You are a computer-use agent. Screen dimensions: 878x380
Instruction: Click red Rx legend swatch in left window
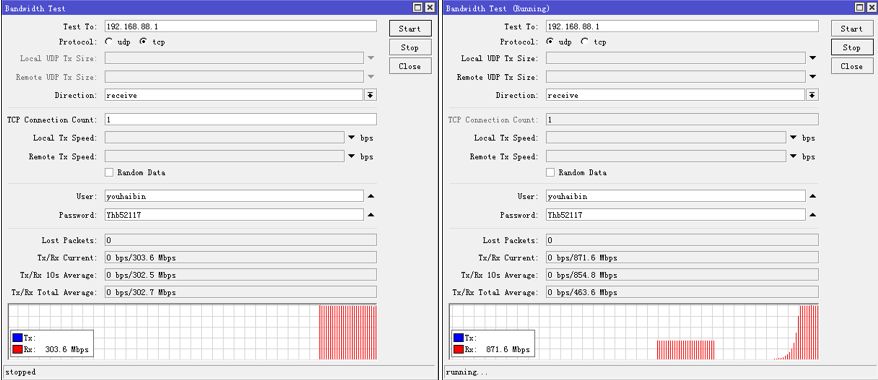pyautogui.click(x=17, y=350)
